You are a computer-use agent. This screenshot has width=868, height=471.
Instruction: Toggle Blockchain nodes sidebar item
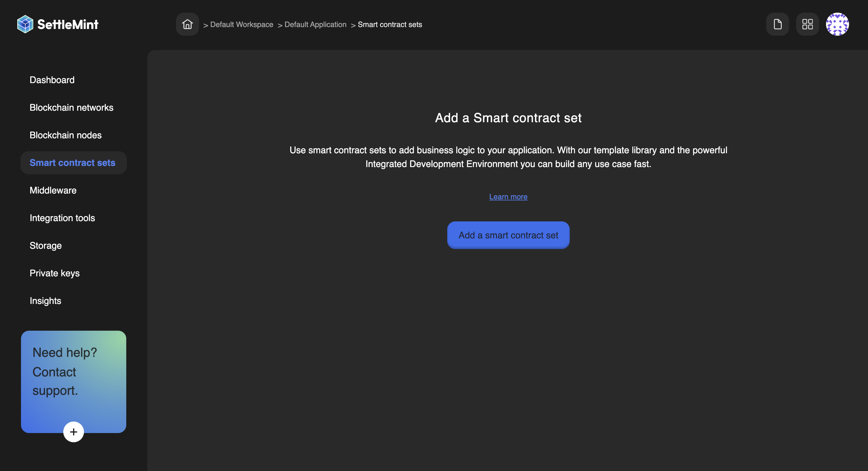coord(66,135)
